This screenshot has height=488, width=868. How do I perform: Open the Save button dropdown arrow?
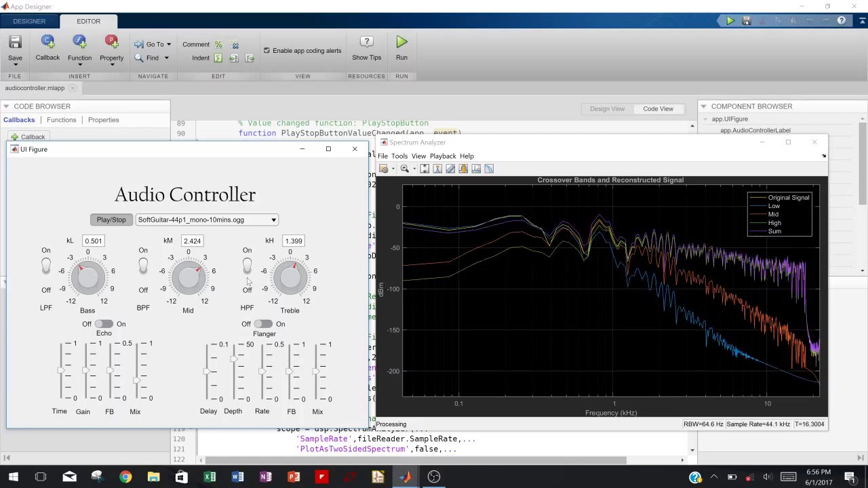[15, 66]
